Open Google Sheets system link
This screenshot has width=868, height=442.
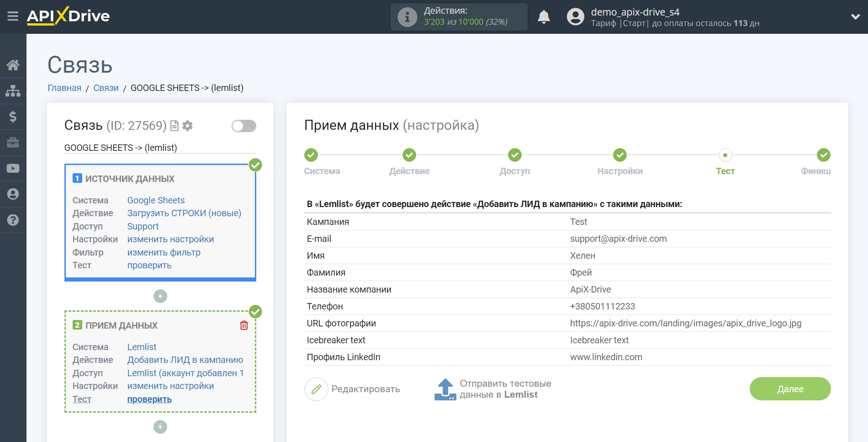pos(156,200)
